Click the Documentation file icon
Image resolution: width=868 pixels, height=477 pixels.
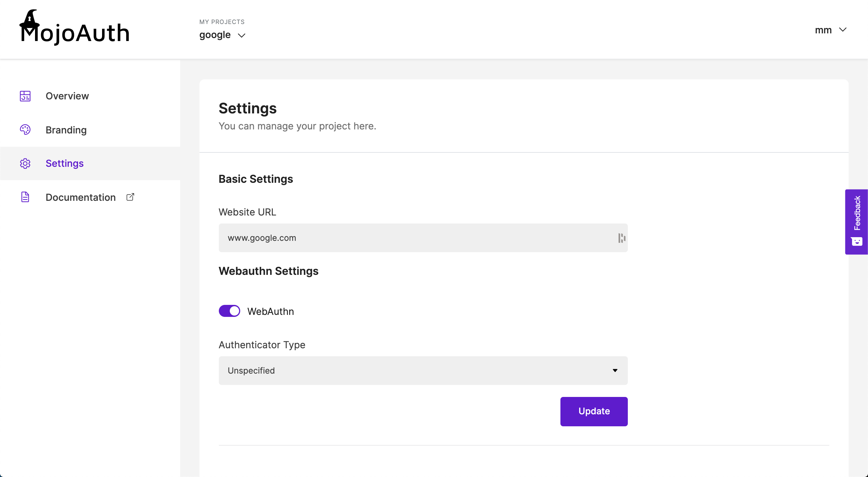(25, 197)
